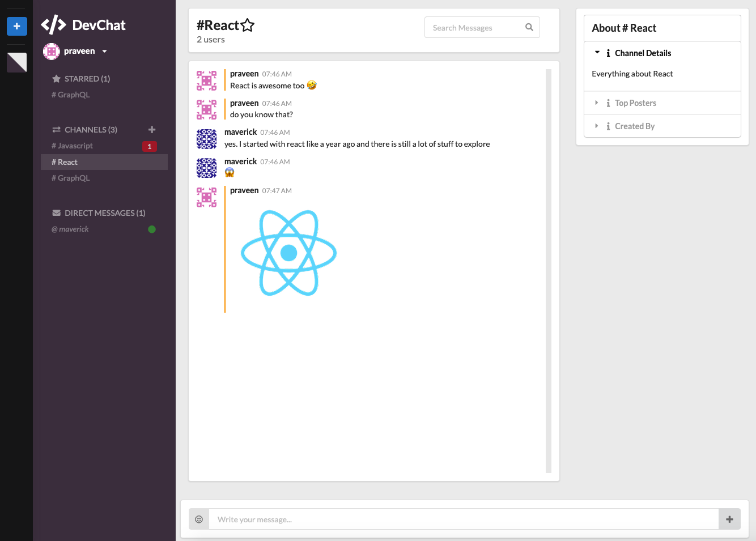Click 'maverick' name on 'yes. I started' message

(x=241, y=132)
